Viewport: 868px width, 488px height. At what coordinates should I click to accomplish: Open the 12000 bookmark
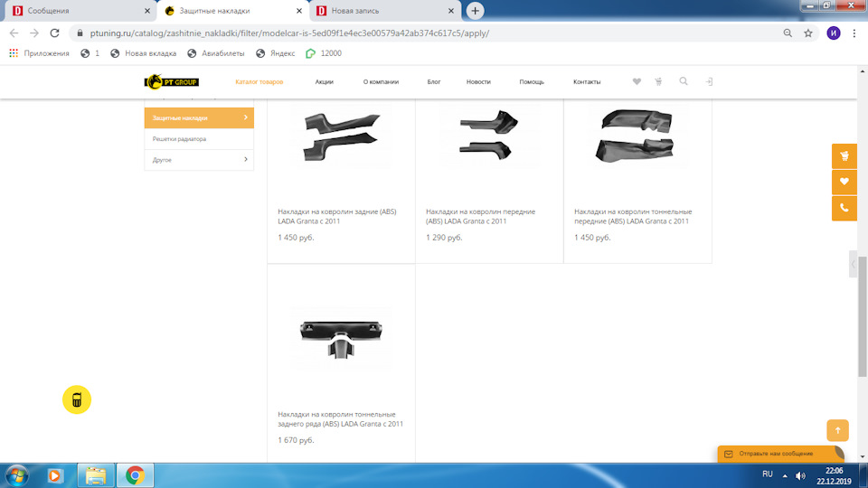[x=324, y=53]
